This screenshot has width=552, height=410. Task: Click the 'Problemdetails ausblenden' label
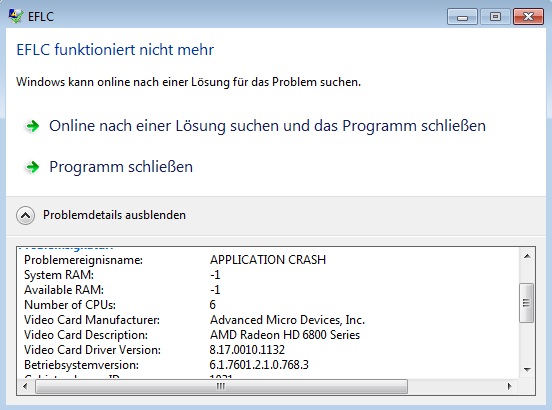(x=114, y=215)
